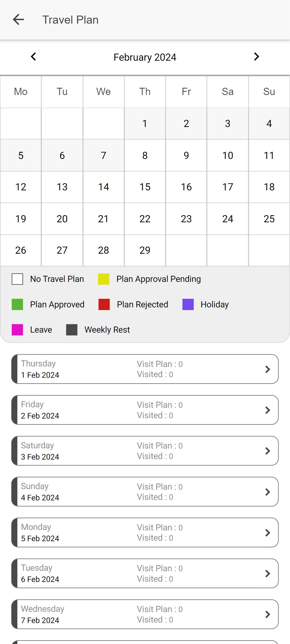Click the February 2024 month title
The width and height of the screenshot is (290, 644).
145,57
